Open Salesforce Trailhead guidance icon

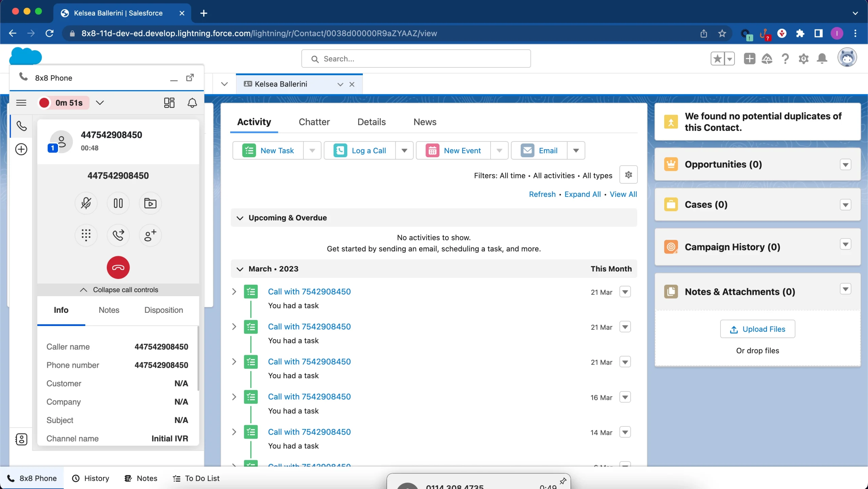point(767,59)
